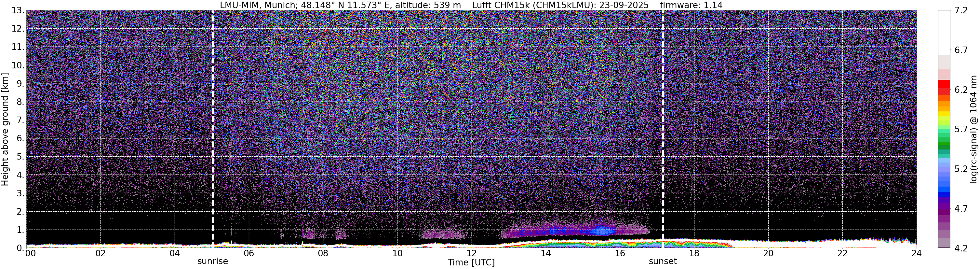This screenshot has width=980, height=269.
Task: Click the time axis tick label 06
Action: point(249,254)
